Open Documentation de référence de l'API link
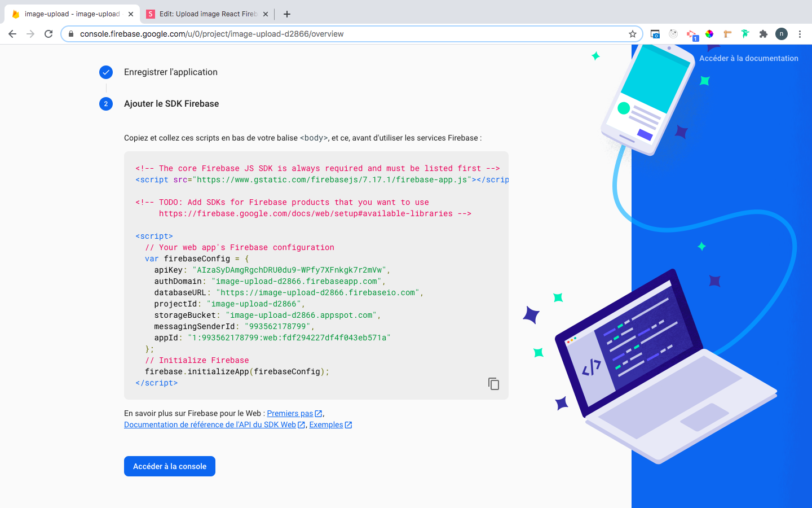This screenshot has height=508, width=812. 214,424
